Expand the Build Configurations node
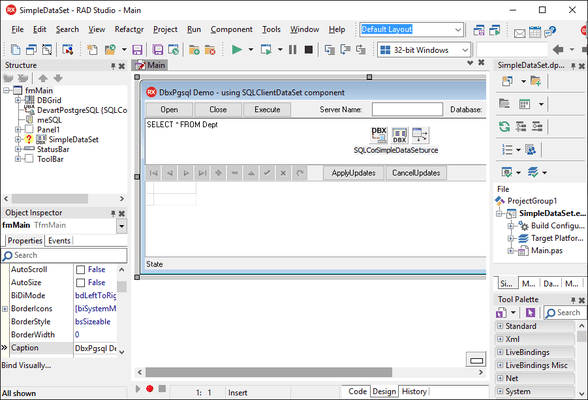Image resolution: width=588 pixels, height=400 pixels. pyautogui.click(x=510, y=226)
